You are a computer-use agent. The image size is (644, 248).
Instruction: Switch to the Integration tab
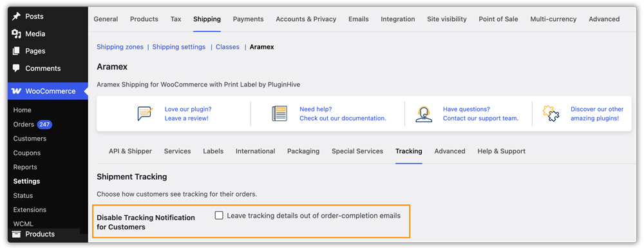pyautogui.click(x=397, y=19)
